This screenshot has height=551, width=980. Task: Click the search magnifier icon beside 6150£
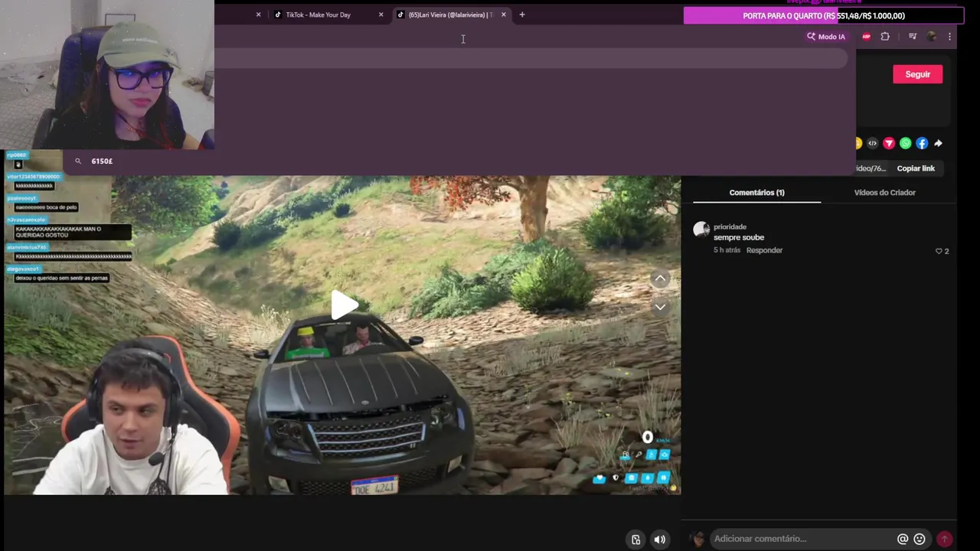(x=78, y=161)
